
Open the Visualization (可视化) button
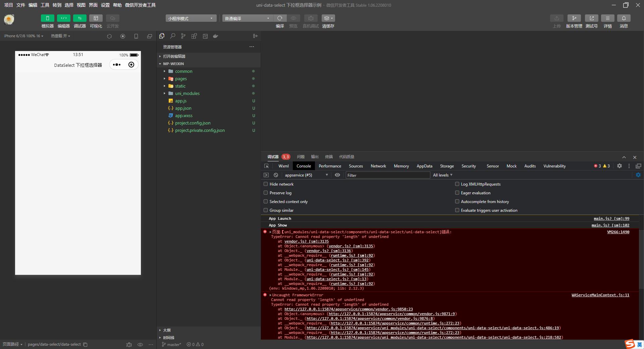[x=96, y=18]
